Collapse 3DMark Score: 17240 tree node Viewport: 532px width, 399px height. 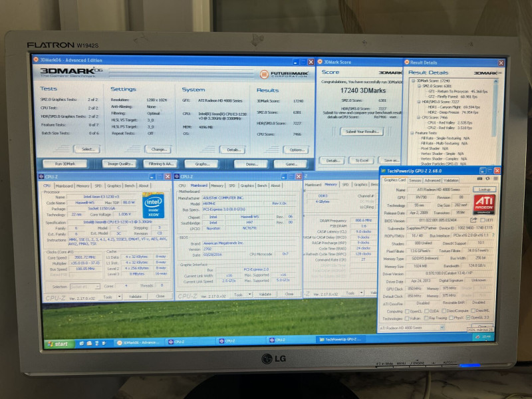pos(413,80)
